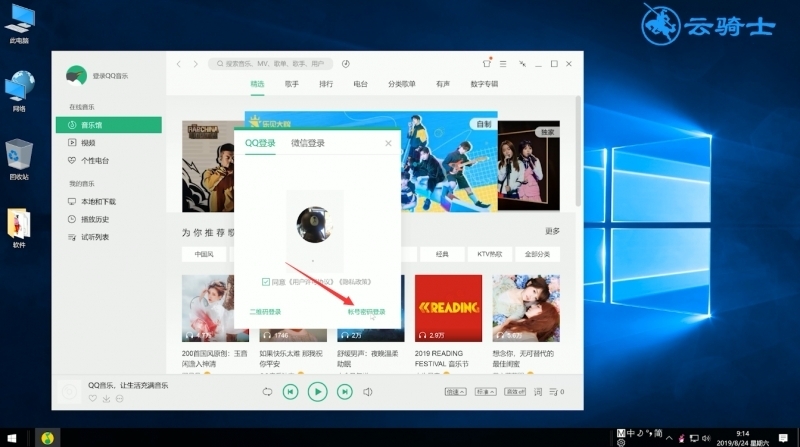The height and width of the screenshot is (447, 800).
Task: Open the 2019 READING FESTIVAL playlist cover
Action: [x=448, y=308]
